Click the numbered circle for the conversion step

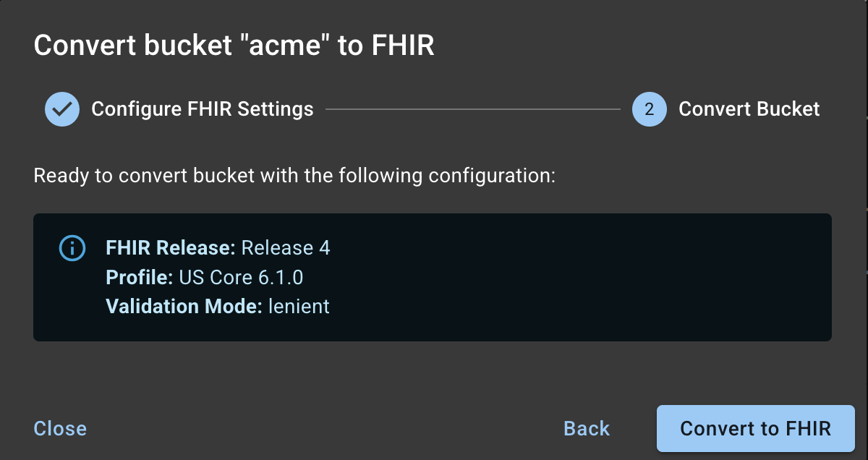(x=649, y=108)
